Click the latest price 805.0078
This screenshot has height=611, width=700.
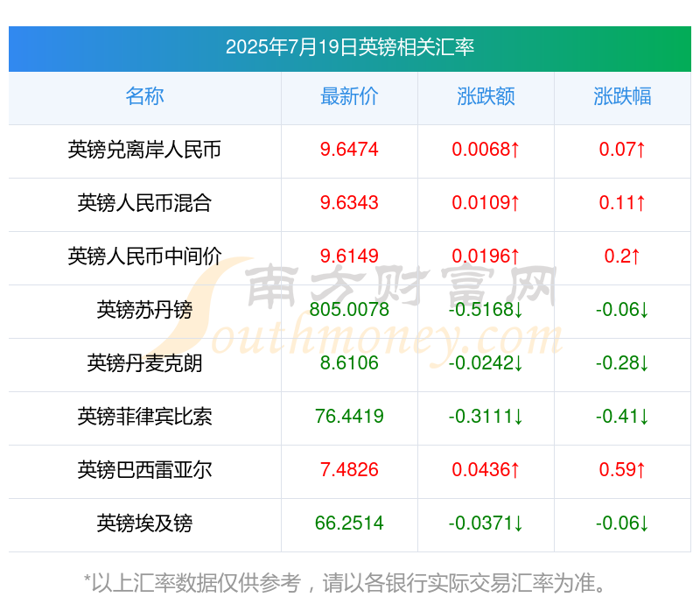[x=349, y=310]
